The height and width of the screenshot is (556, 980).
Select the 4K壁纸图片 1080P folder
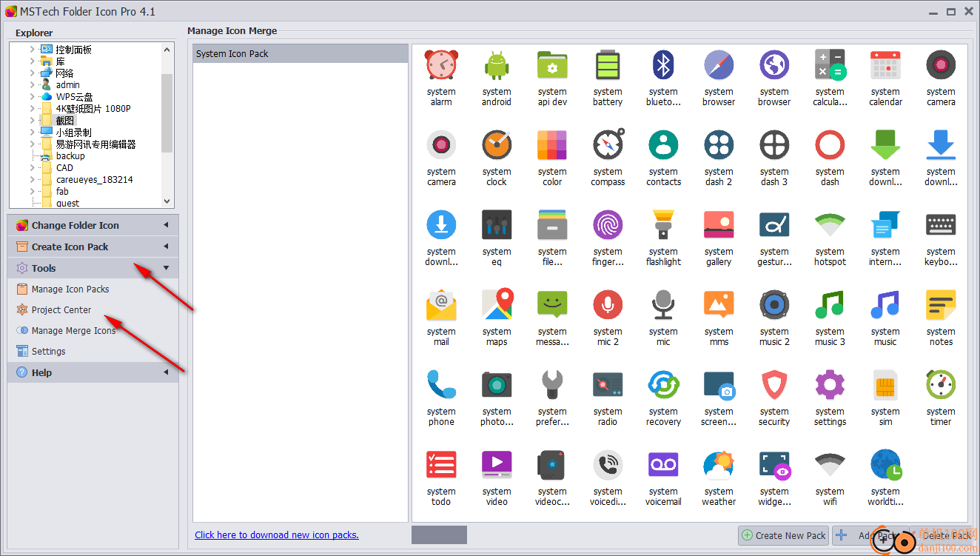click(x=93, y=109)
